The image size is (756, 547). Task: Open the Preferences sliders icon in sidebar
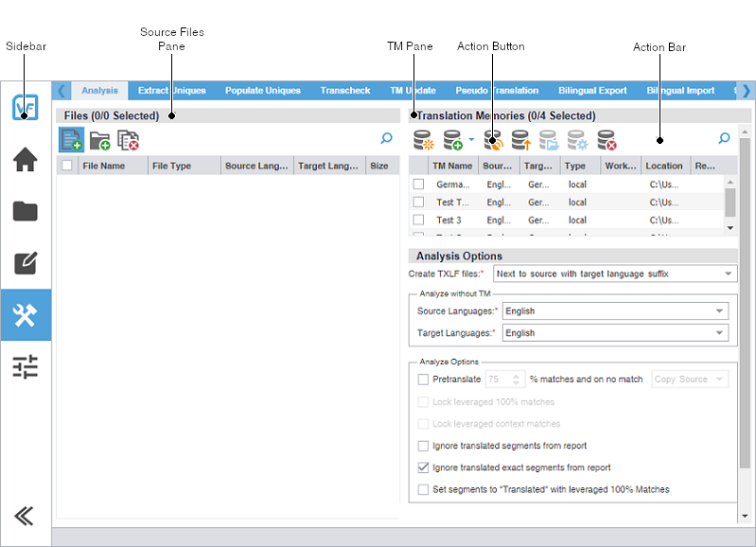pos(26,367)
